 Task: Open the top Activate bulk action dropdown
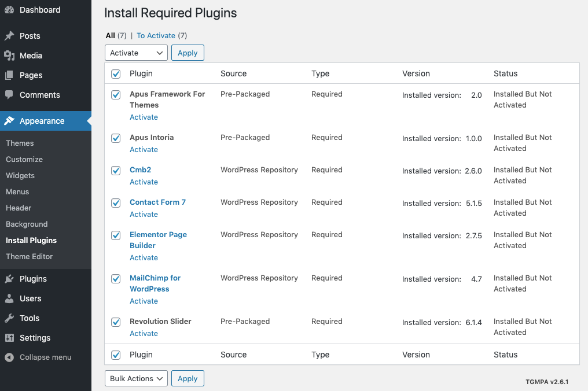click(x=136, y=53)
